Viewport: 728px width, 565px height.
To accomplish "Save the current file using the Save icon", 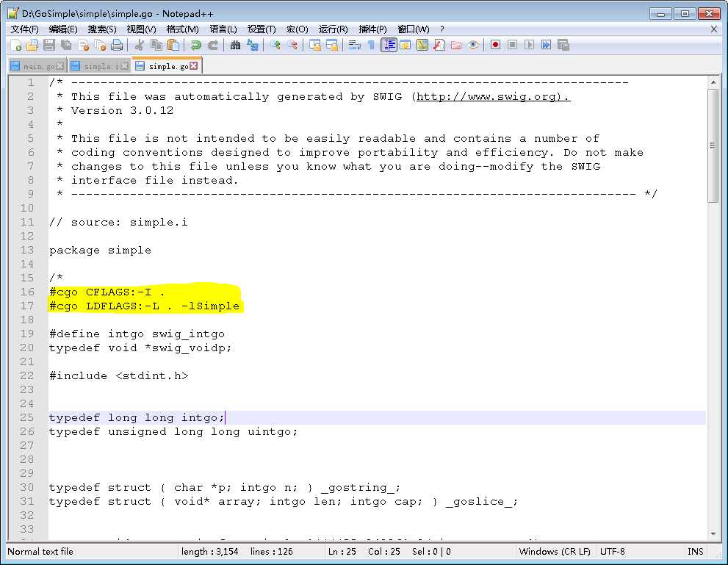I will [x=49, y=45].
